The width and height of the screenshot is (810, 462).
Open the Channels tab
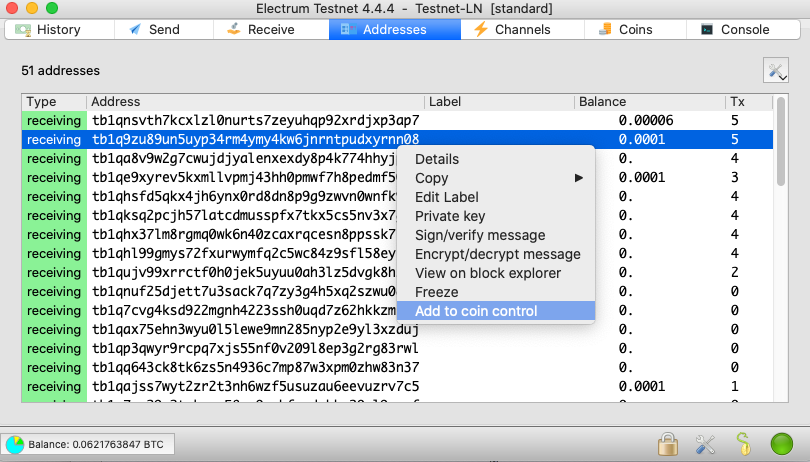522,29
